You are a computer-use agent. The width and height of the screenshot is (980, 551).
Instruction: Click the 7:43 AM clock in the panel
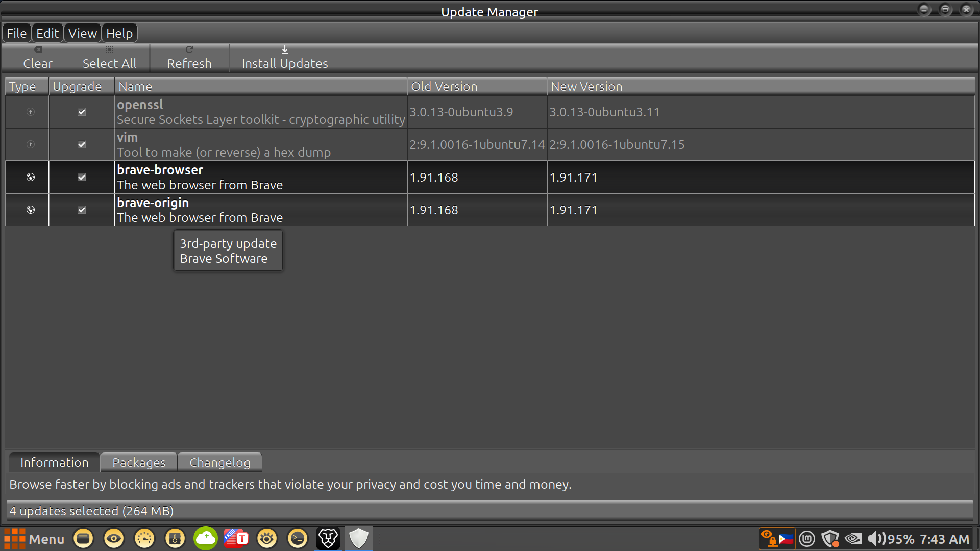point(944,539)
